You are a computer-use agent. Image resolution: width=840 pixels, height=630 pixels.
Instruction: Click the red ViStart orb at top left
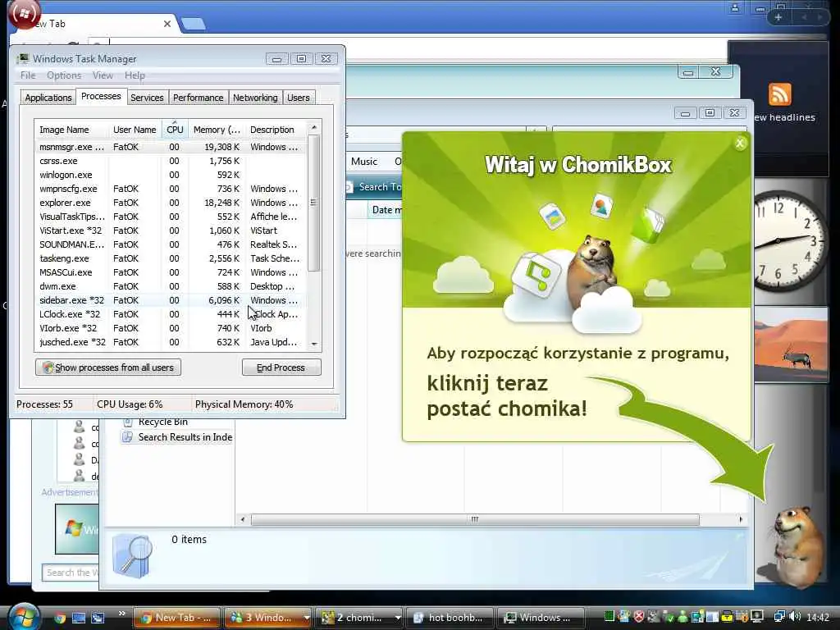[24, 13]
